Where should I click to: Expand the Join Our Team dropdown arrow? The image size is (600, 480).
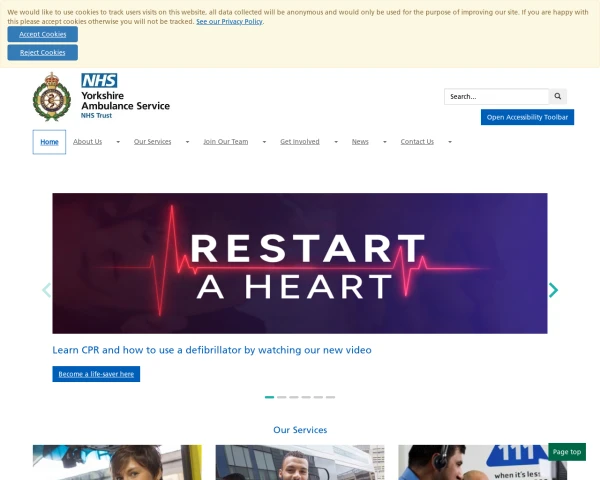pyautogui.click(x=264, y=142)
